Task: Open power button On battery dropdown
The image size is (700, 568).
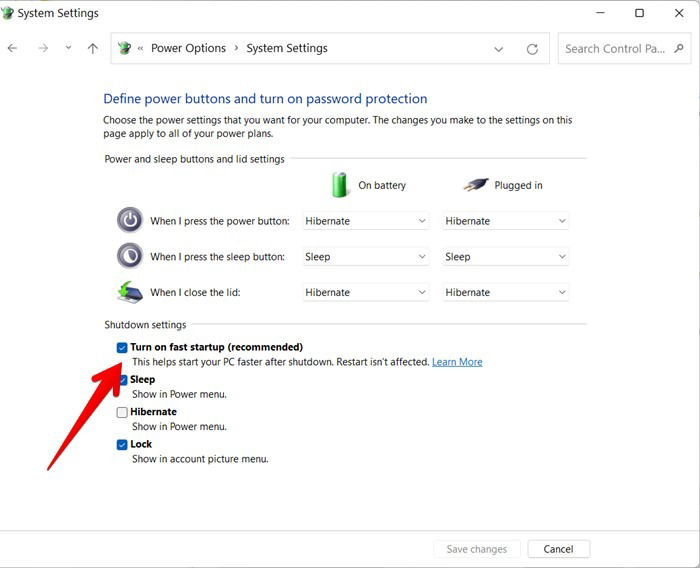Action: click(366, 221)
